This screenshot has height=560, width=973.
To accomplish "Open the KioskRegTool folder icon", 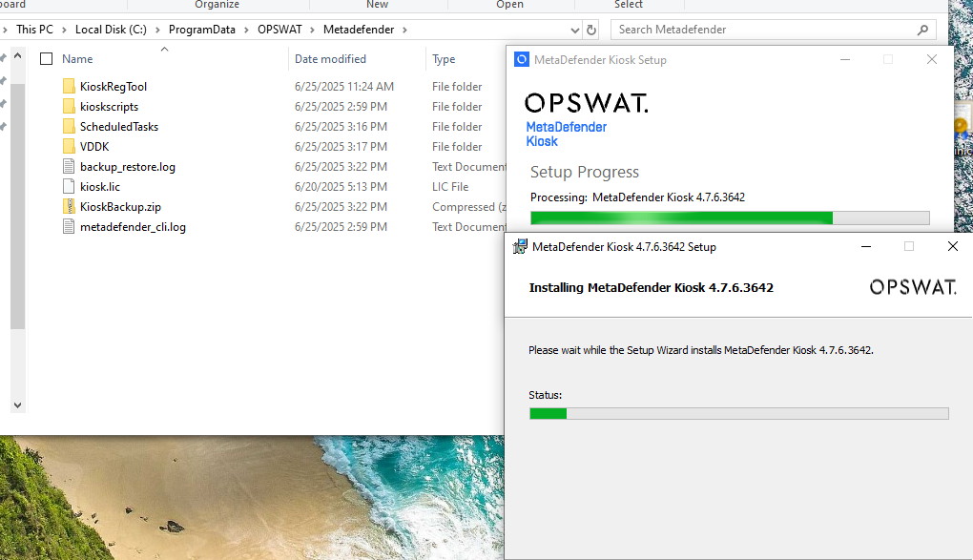I will coord(69,86).
